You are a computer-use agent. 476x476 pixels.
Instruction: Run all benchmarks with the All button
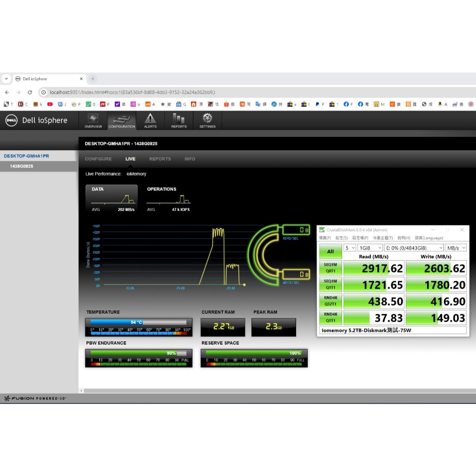click(330, 251)
